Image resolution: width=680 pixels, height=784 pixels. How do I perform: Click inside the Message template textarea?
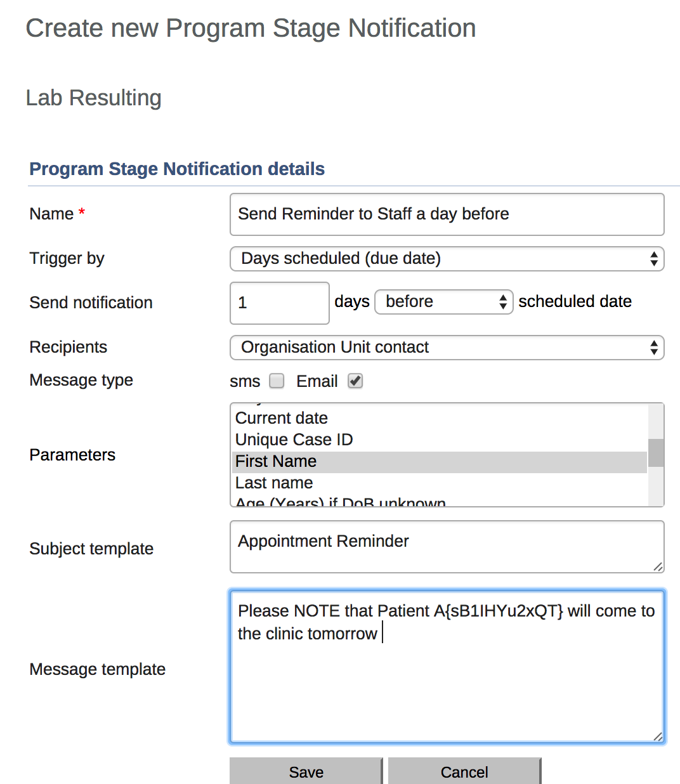click(x=447, y=685)
